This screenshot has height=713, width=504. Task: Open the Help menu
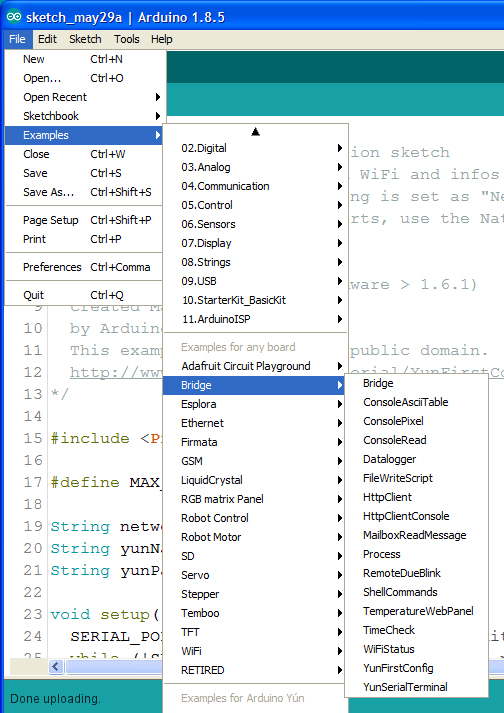pyautogui.click(x=161, y=39)
